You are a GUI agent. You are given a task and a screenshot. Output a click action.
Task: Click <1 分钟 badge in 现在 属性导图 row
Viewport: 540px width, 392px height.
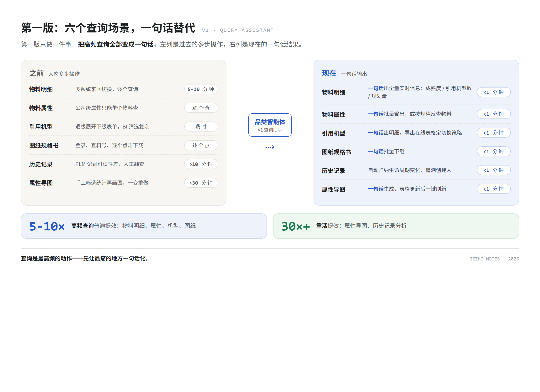(x=494, y=189)
